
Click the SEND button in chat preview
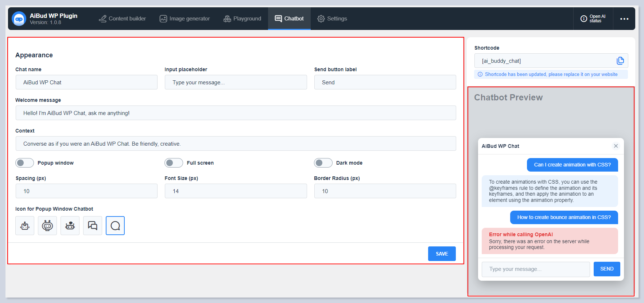[607, 269]
